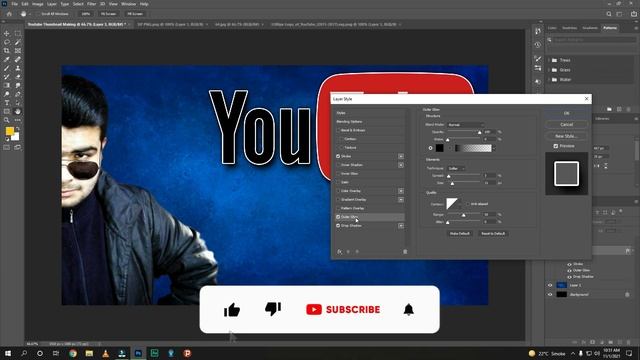Open the gradient picker dropdown arrow

point(494,148)
